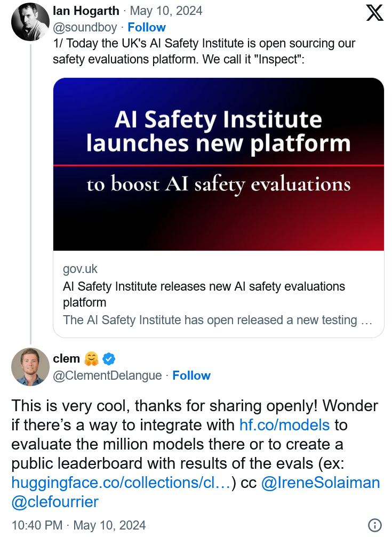Open Ian Hogarth's profile picture
Viewport: 392px width, 537px height.
click(30, 22)
